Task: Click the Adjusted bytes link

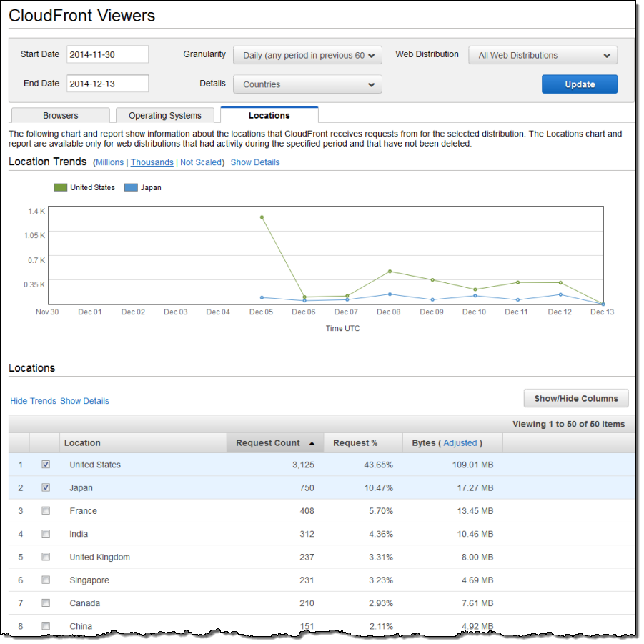Action: (x=460, y=443)
